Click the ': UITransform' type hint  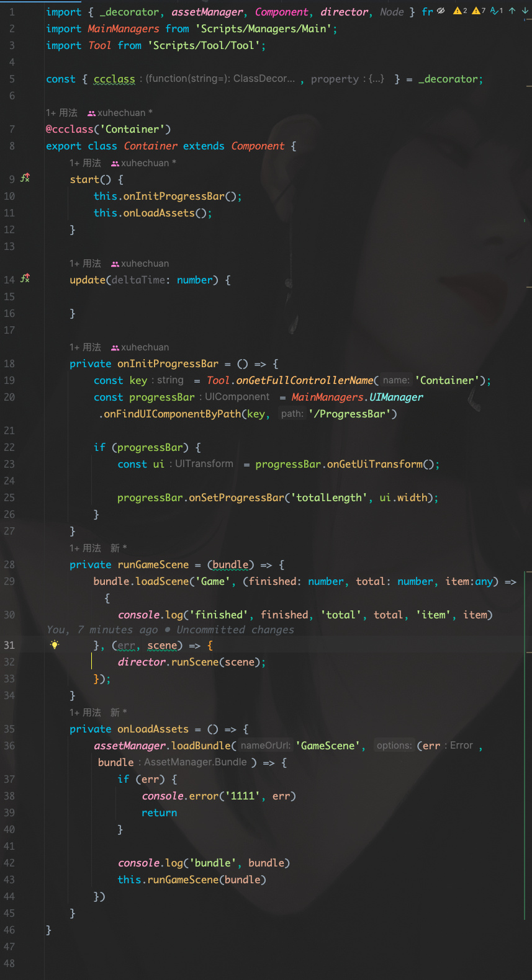pyautogui.click(x=201, y=464)
